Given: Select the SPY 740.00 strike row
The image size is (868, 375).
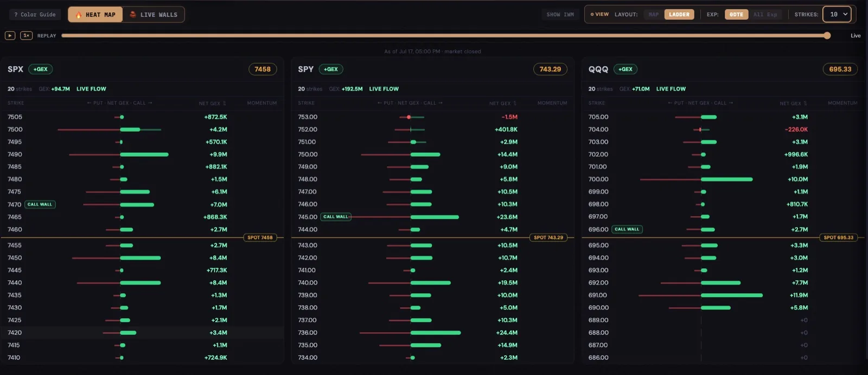Looking at the screenshot, I should click(x=432, y=283).
